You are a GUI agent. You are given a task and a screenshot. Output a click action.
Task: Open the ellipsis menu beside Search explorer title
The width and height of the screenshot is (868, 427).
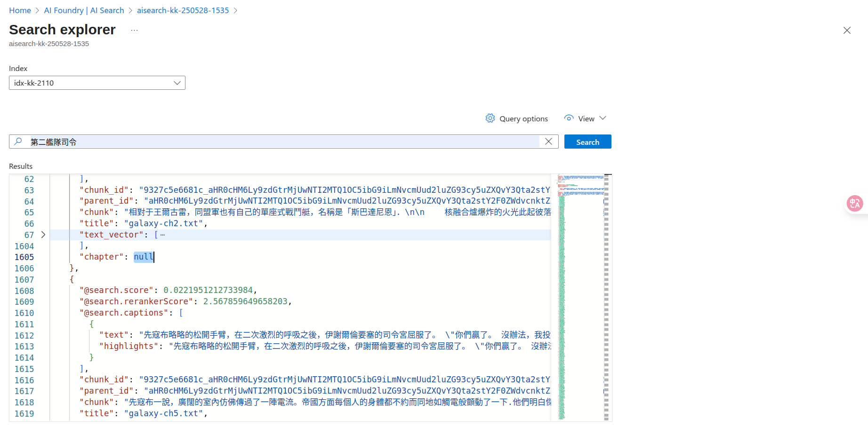point(134,30)
